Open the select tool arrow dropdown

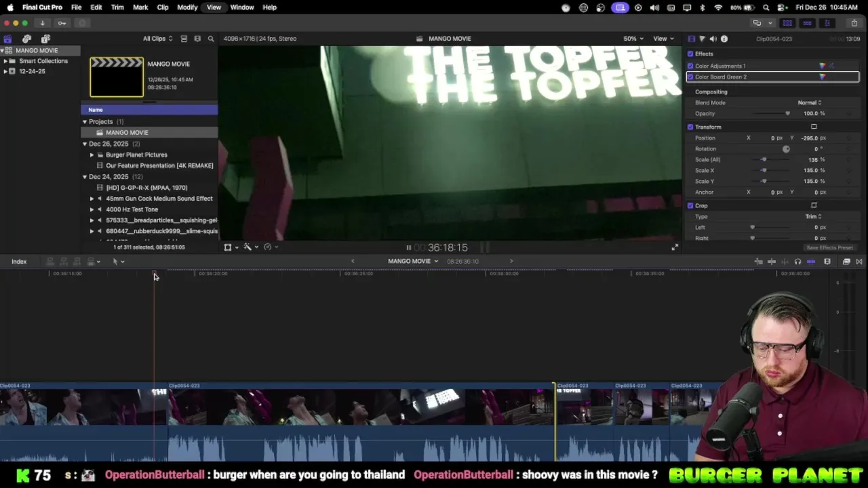[119, 262]
